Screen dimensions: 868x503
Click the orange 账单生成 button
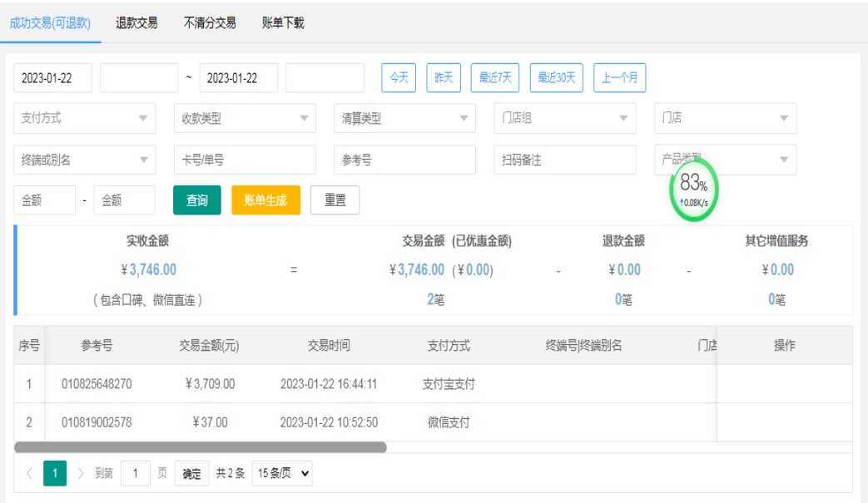(x=265, y=200)
